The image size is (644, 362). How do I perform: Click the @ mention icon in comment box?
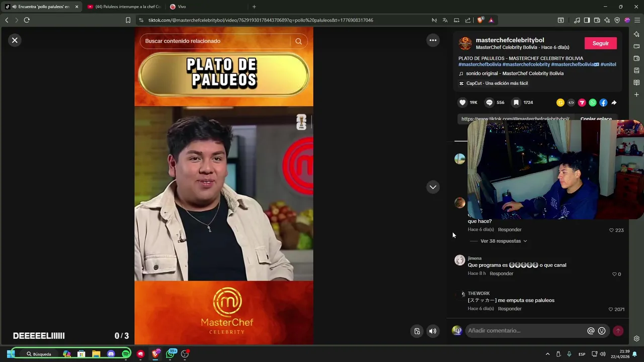591,331
